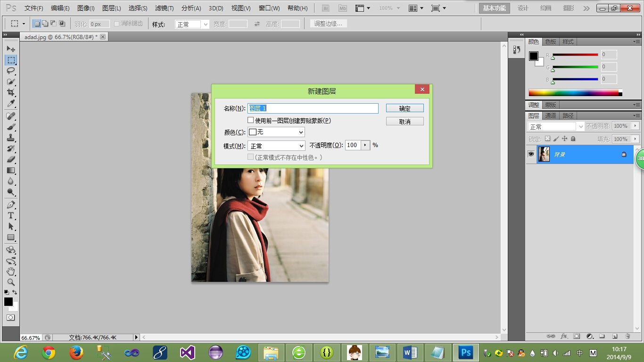Click the create new layer icon
Screen dimensions: 644x362
click(x=615, y=336)
